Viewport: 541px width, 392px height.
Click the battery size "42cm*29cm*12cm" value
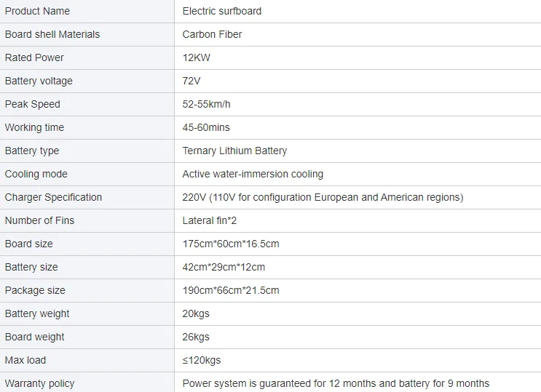224,267
